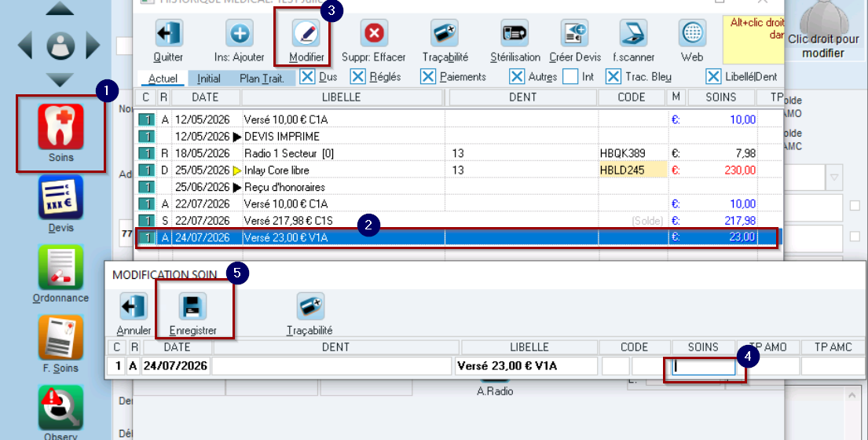Viewport: 868px width, 440px height.
Task: Open the Ordonnance module icon
Action: click(60, 268)
